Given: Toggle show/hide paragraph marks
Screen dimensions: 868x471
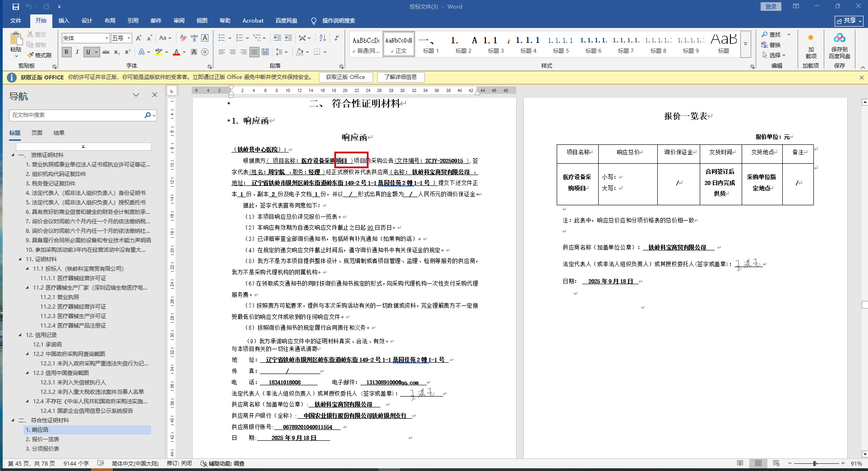Looking at the screenshot, I should [337, 38].
